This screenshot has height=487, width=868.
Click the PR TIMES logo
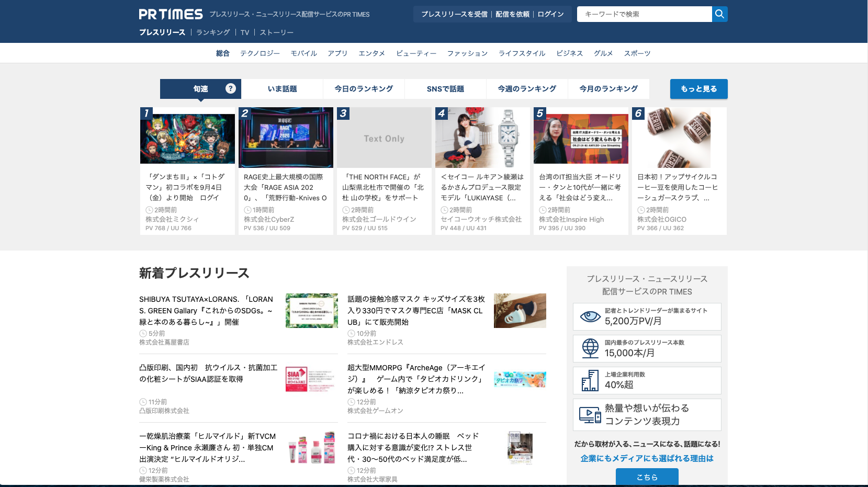(171, 14)
